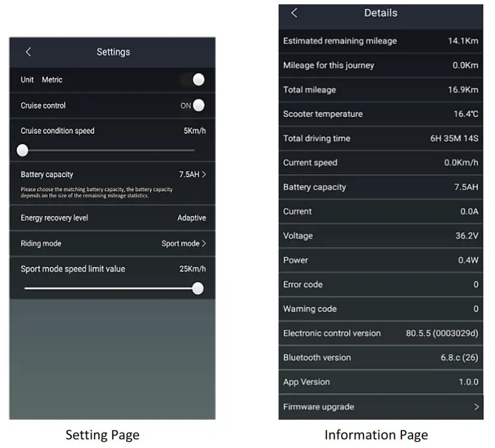Screen dimensions: 495x448
Task: Open the Firmware upgrade row
Action: click(x=381, y=407)
